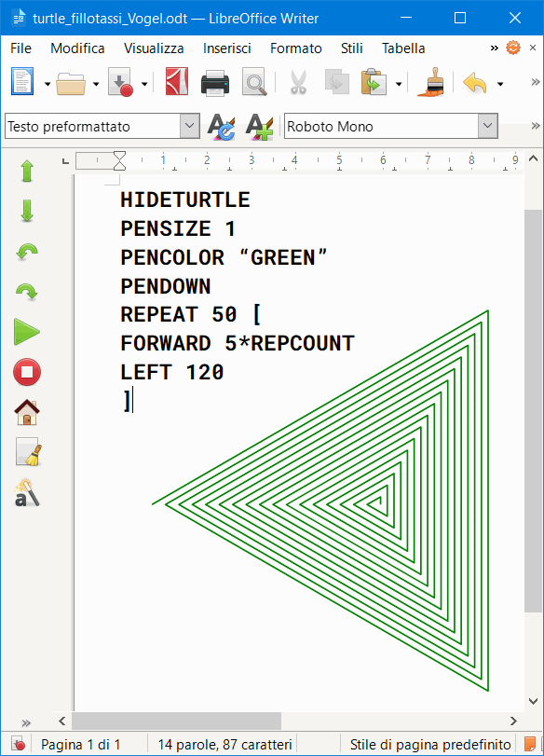Move turtle back with down arrow
The image size is (544, 756).
point(27,212)
